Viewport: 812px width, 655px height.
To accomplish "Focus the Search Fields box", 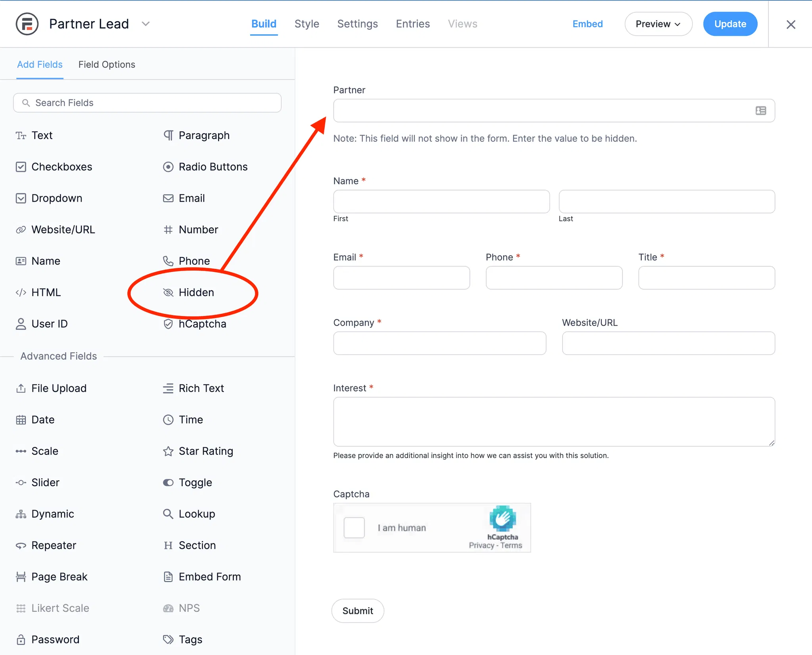I will coord(147,103).
